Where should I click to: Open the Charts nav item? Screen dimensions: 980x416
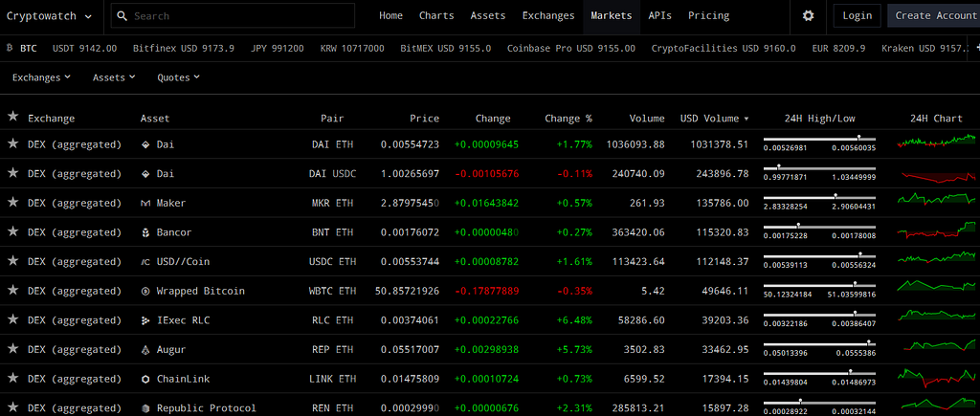coord(436,15)
